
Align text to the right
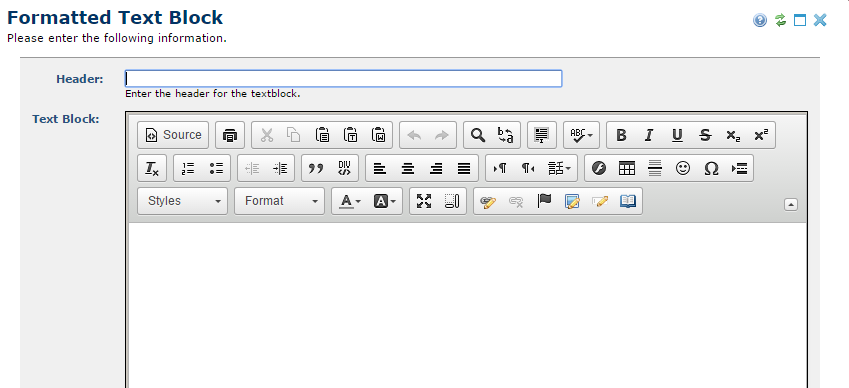point(436,168)
